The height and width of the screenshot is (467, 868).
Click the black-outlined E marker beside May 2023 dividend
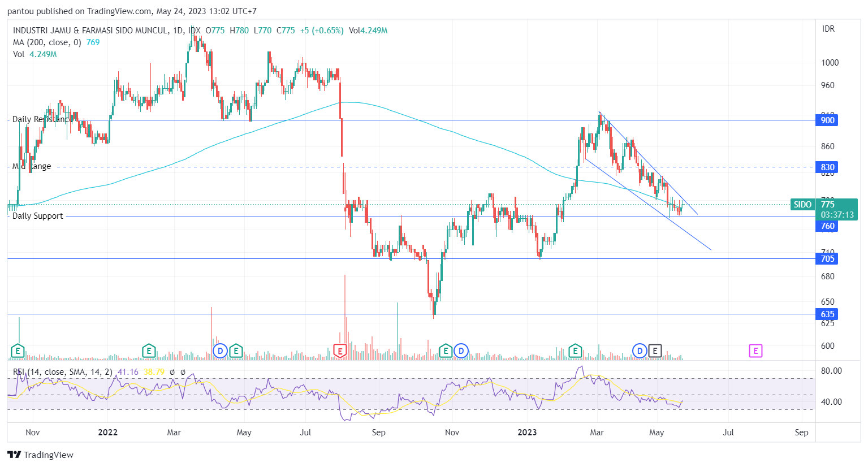click(x=655, y=351)
